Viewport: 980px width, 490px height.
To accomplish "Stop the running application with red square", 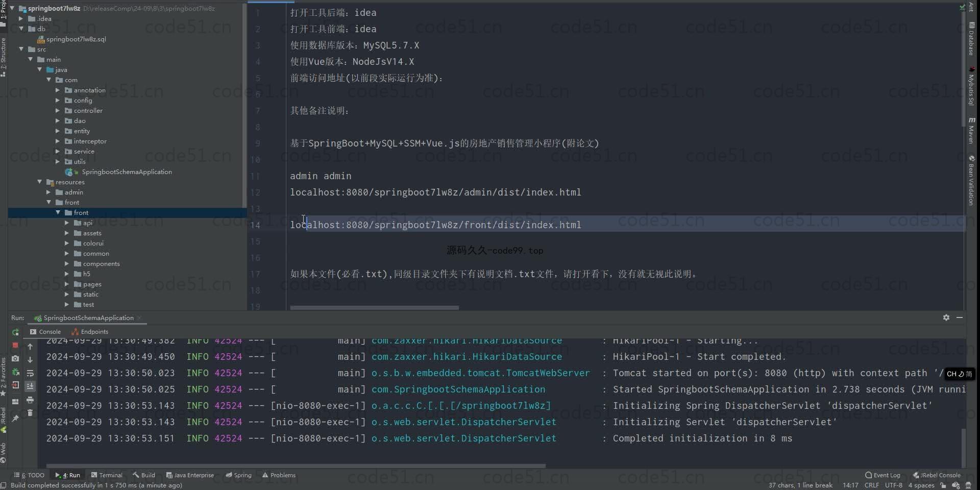I will [x=15, y=346].
